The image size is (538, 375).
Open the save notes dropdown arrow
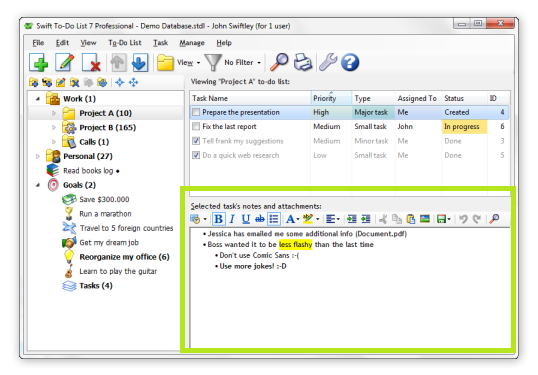[449, 219]
